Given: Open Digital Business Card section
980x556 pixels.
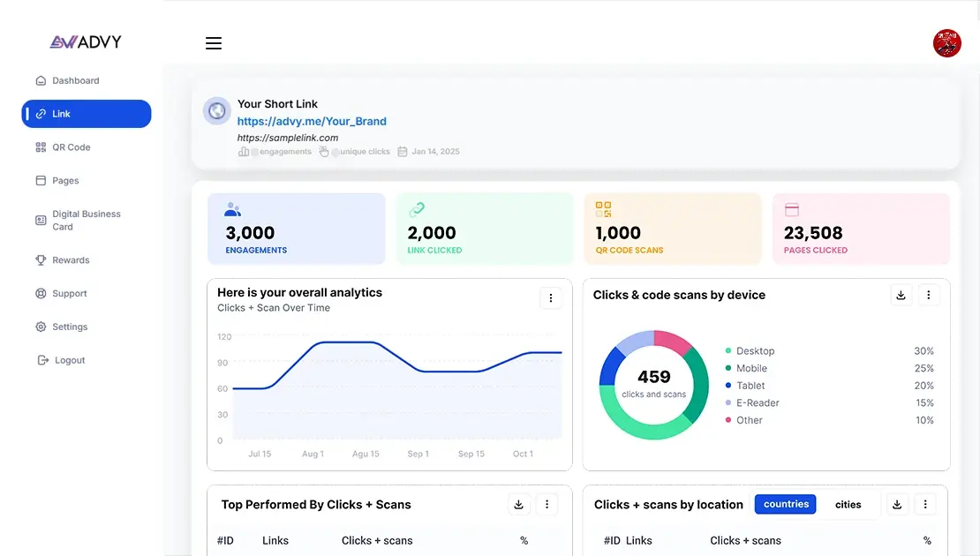Looking at the screenshot, I should point(86,221).
